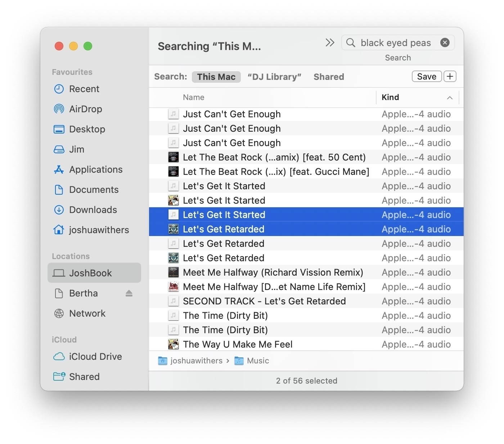This screenshot has width=504, height=444.
Task: Clear the black eyed peas search text
Action: [445, 43]
